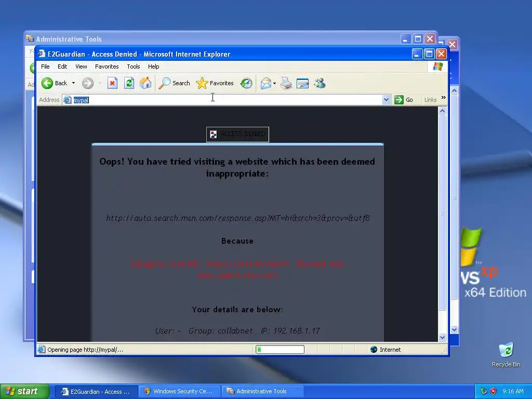Open the Recycle Bin desktop icon

coord(506,355)
